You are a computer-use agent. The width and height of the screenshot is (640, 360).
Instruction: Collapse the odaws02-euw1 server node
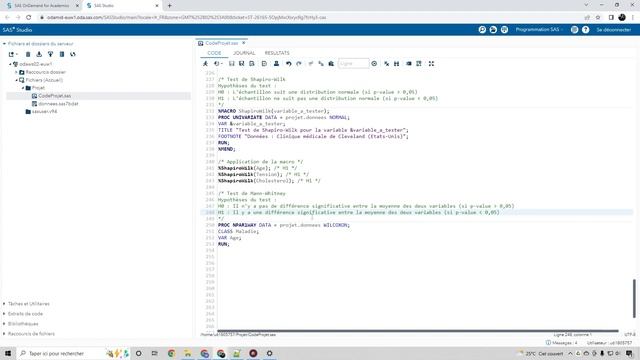[x=11, y=64]
